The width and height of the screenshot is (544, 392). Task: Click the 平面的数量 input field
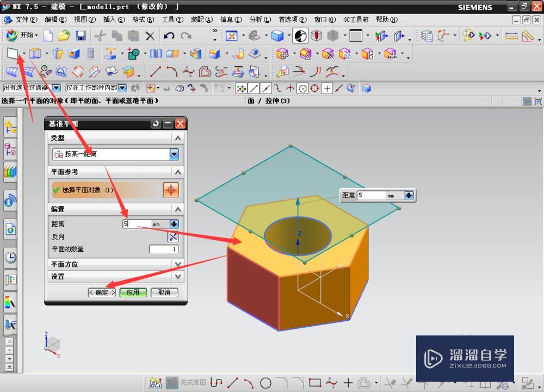164,249
